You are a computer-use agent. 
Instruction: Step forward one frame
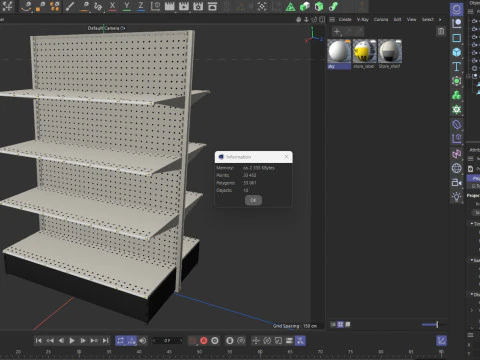coord(83,340)
